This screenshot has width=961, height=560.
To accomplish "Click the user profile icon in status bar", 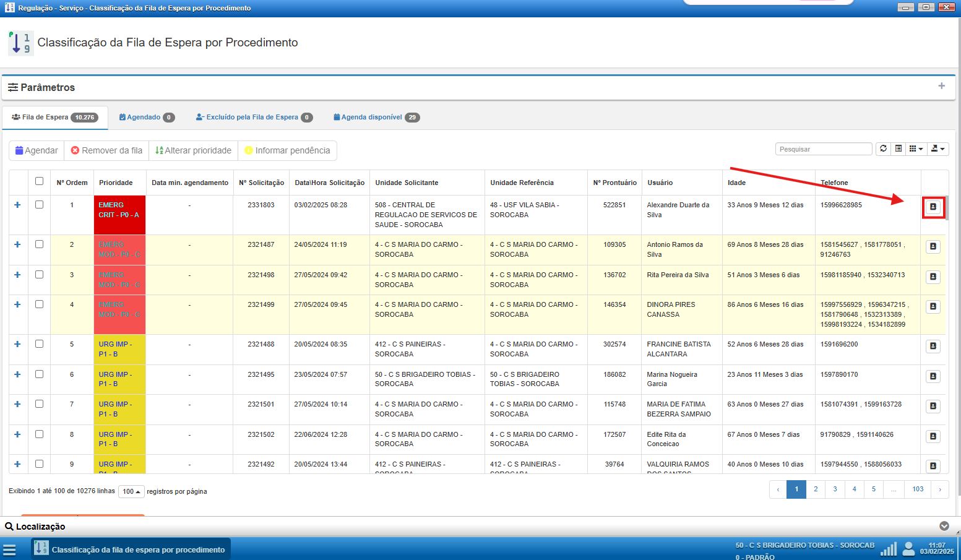I will click(x=908, y=549).
